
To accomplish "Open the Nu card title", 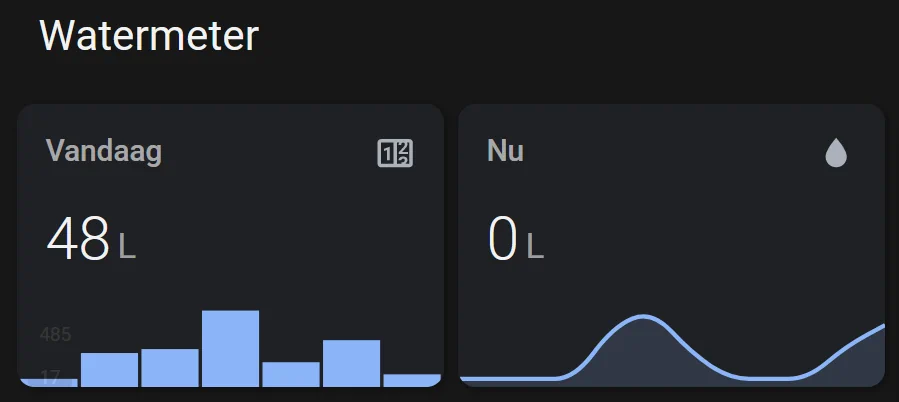I will 505,151.
